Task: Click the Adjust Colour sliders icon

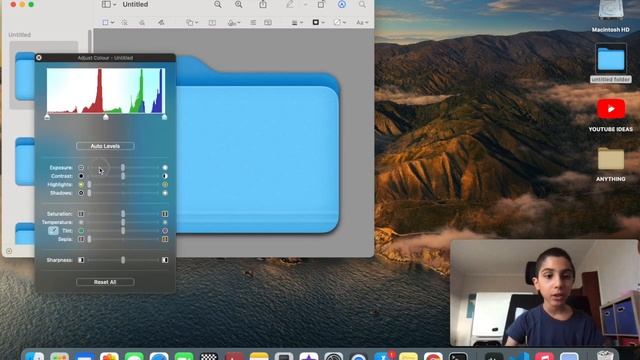Action: 253,22
